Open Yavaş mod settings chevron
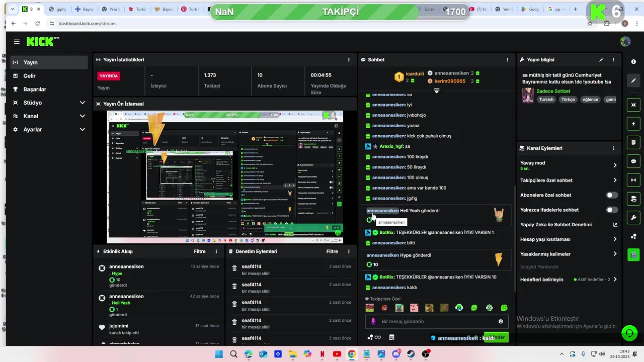Image resolution: width=644 pixels, height=362 pixels. coord(615,165)
